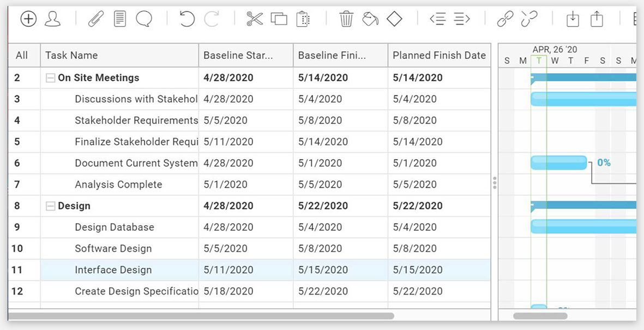This screenshot has height=330, width=644.
Task: Click Software Design baseline start 5/5/2020
Action: point(226,249)
